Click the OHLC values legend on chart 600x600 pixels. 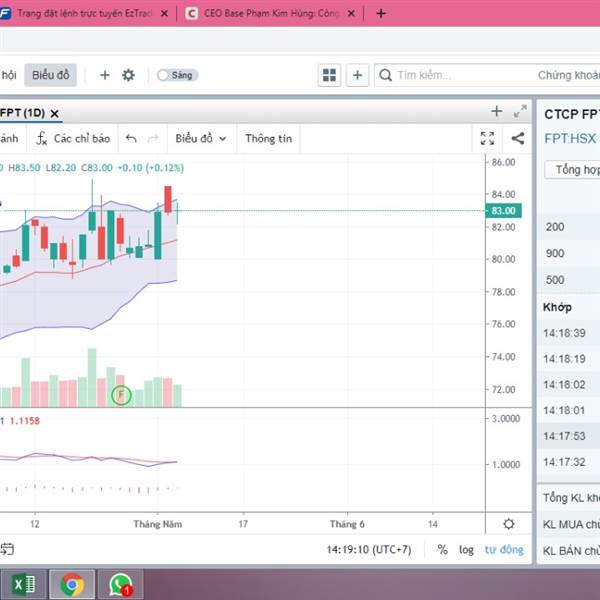[92, 168]
